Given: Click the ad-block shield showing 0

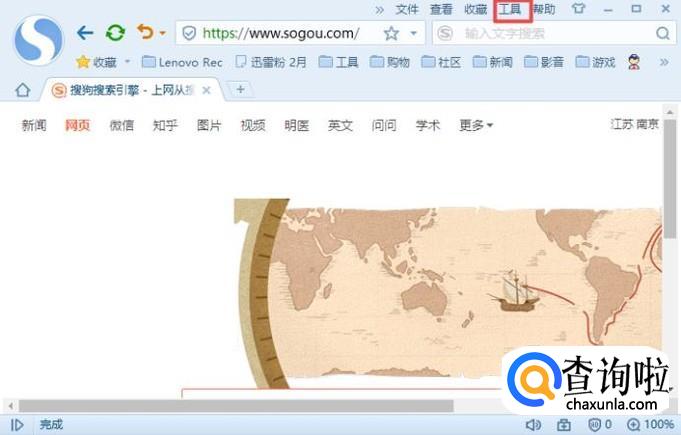Looking at the screenshot, I should pyautogui.click(x=600, y=424).
